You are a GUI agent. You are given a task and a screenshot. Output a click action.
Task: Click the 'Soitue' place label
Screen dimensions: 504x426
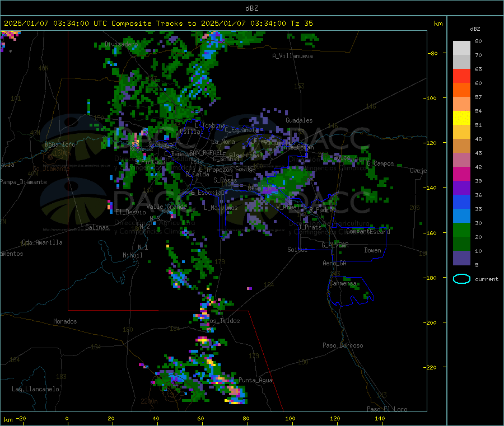pyautogui.click(x=297, y=250)
